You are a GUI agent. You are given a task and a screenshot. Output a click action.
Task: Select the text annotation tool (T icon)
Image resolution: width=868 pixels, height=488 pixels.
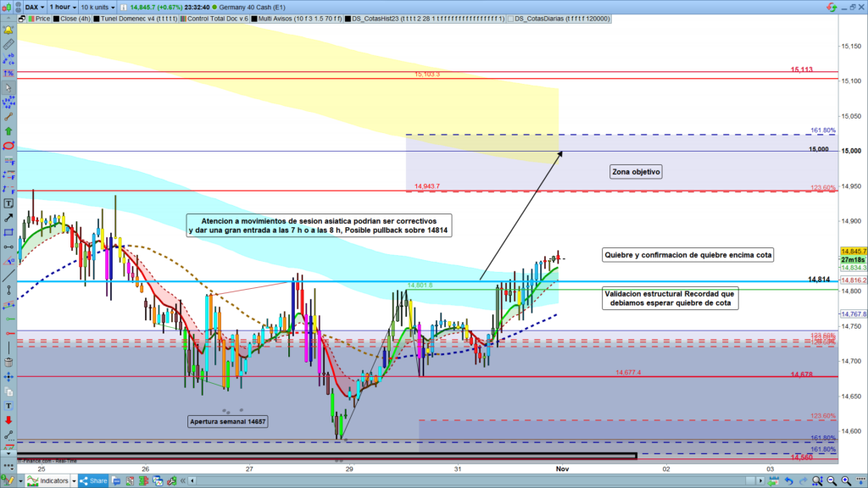(x=8, y=203)
